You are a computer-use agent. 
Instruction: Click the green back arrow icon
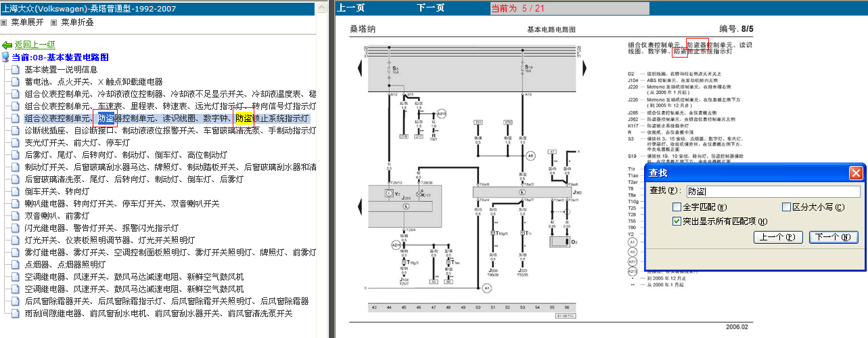[x=7, y=45]
